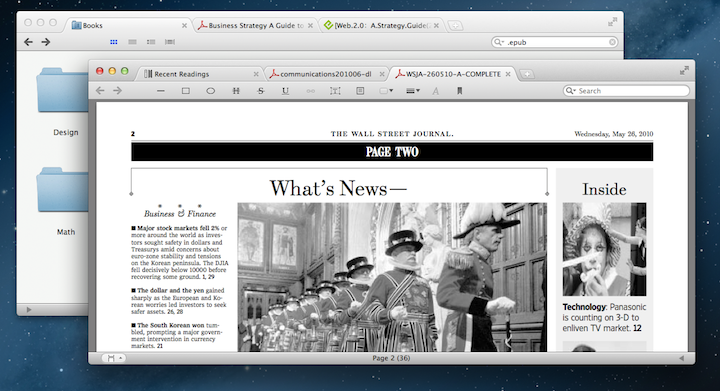Go back in the Books window
The width and height of the screenshot is (720, 391).
point(28,42)
